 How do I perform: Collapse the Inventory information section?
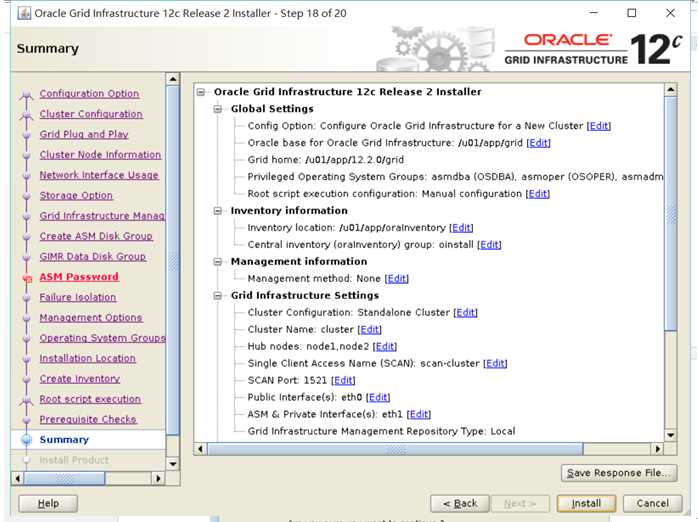point(218,211)
